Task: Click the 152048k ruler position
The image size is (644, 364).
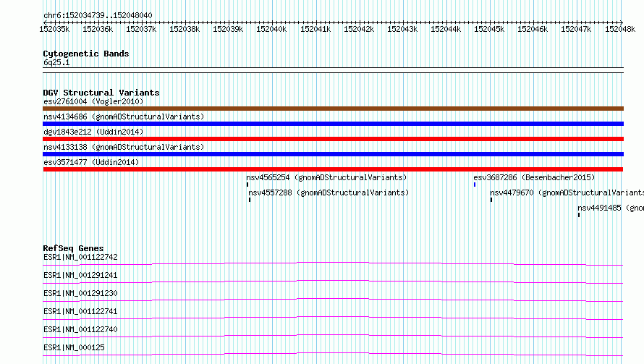Action: point(620,29)
